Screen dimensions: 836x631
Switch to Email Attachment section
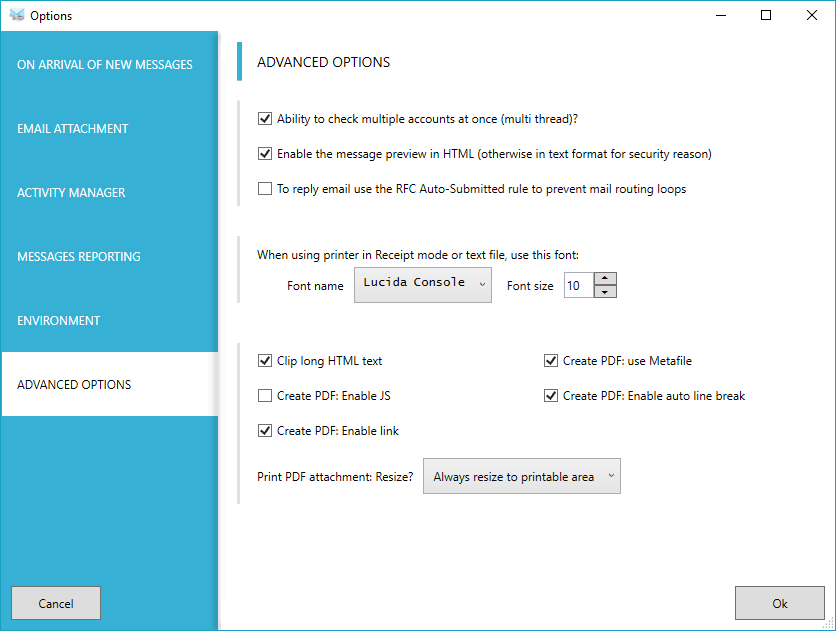tap(109, 128)
